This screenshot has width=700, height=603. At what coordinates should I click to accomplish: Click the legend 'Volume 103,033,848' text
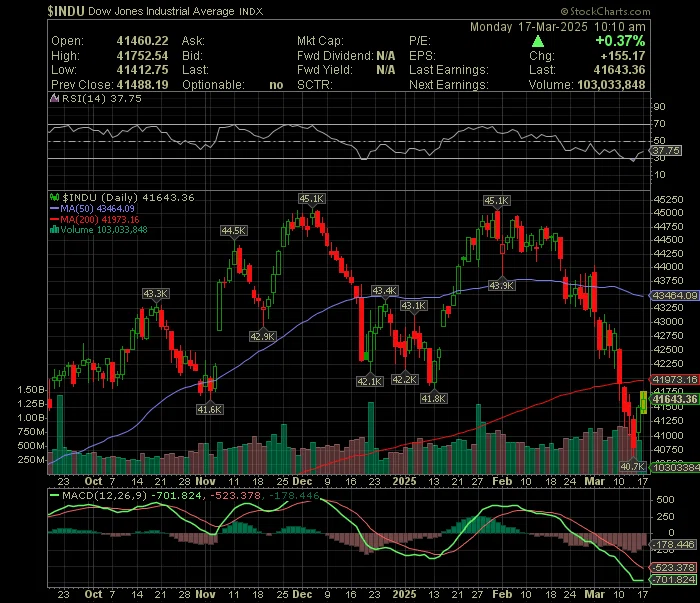coord(104,230)
